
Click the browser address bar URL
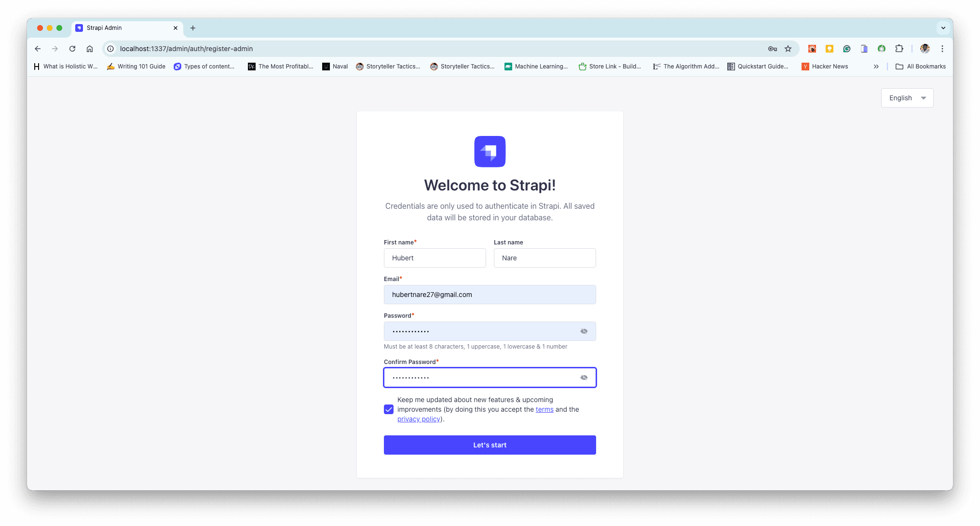[187, 49]
